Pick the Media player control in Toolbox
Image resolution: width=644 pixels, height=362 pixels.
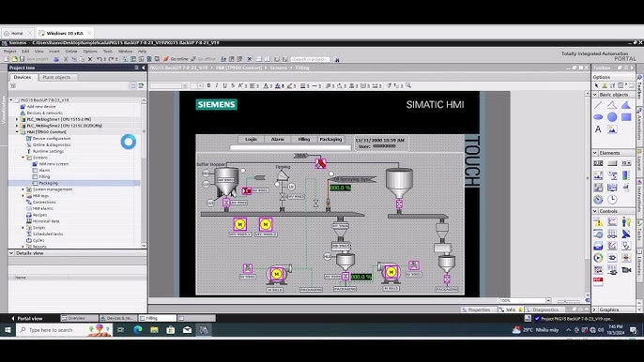point(598,258)
